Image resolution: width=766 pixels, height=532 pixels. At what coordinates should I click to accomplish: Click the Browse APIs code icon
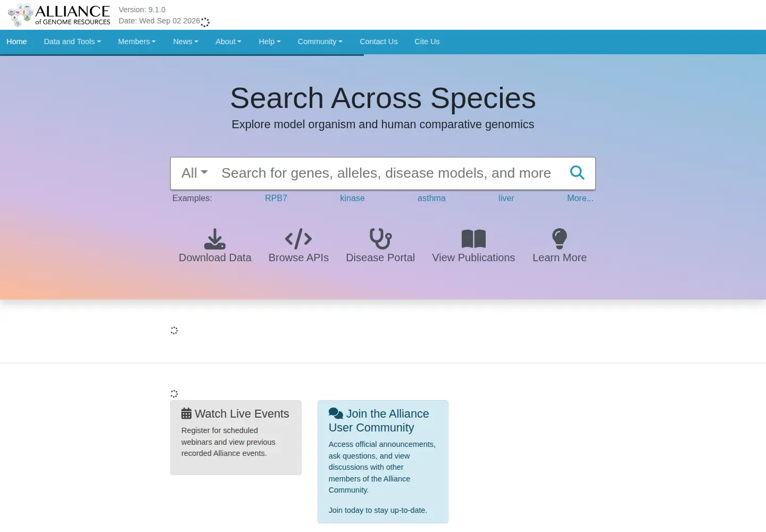(298, 239)
